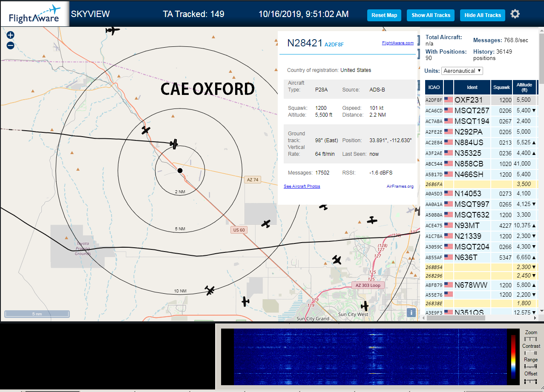
Task: Select the N14053 aircraft row
Action: pyautogui.click(x=481, y=194)
